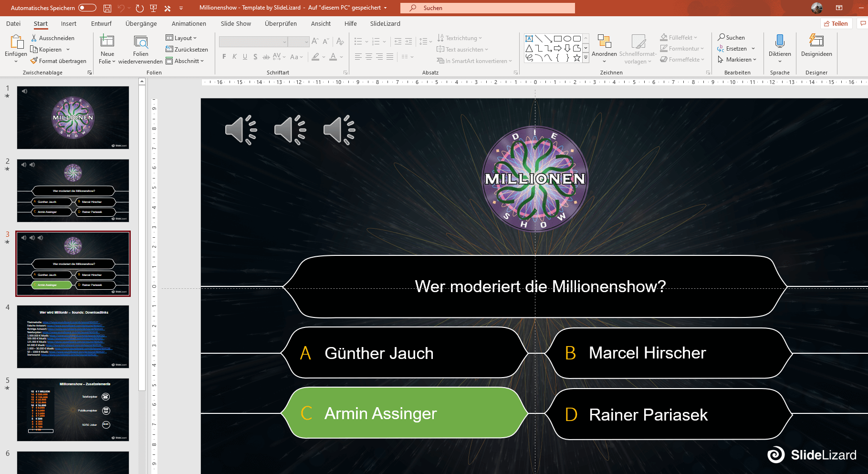Screen dimensions: 868x474
Task: Click green answer C Armin Assinger
Action: (x=405, y=413)
